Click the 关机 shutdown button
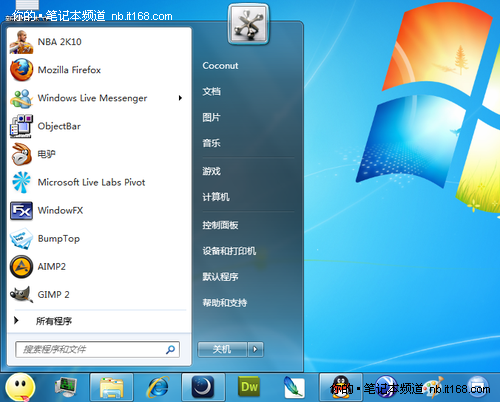Viewport: 500px width, 402px height. point(222,349)
